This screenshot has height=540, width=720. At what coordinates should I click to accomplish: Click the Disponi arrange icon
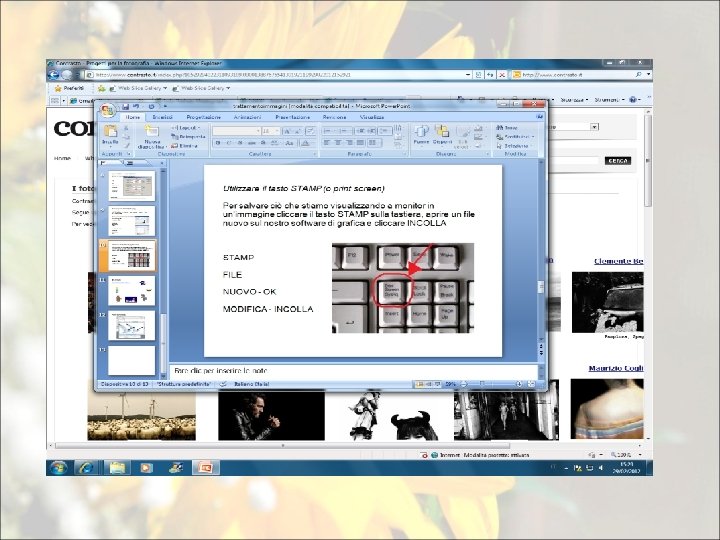tap(442, 135)
